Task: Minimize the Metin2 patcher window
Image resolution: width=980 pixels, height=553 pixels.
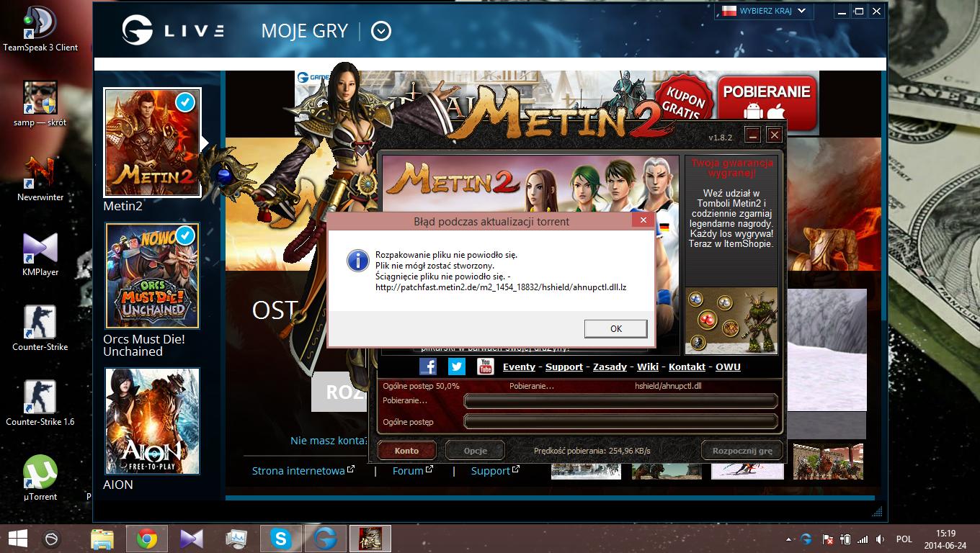Action: (752, 135)
